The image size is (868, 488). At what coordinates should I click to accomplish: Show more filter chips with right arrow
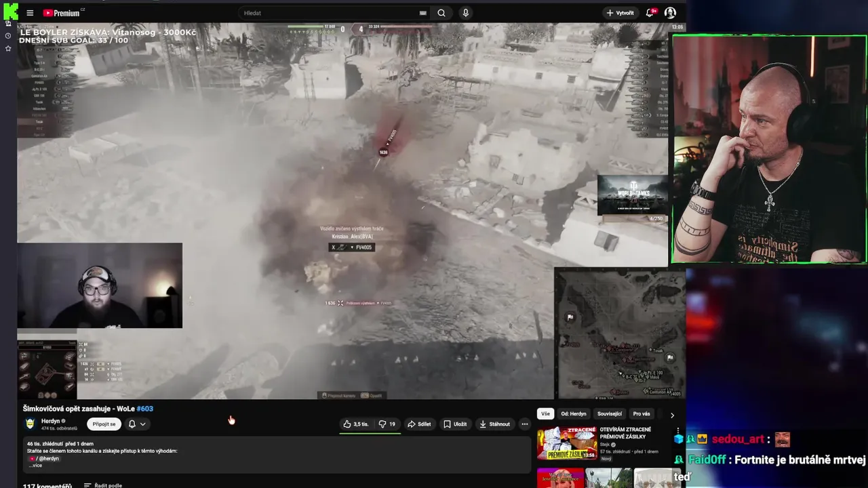click(672, 415)
